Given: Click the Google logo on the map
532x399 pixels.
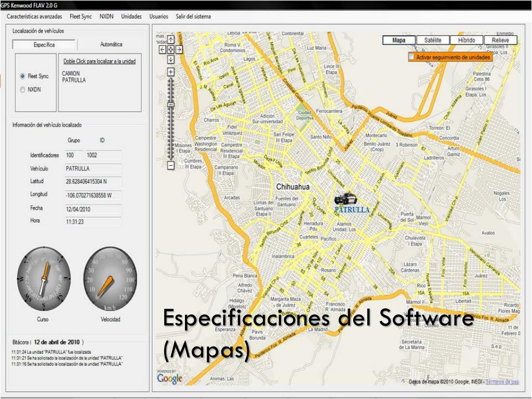Looking at the screenshot, I should point(169,378).
